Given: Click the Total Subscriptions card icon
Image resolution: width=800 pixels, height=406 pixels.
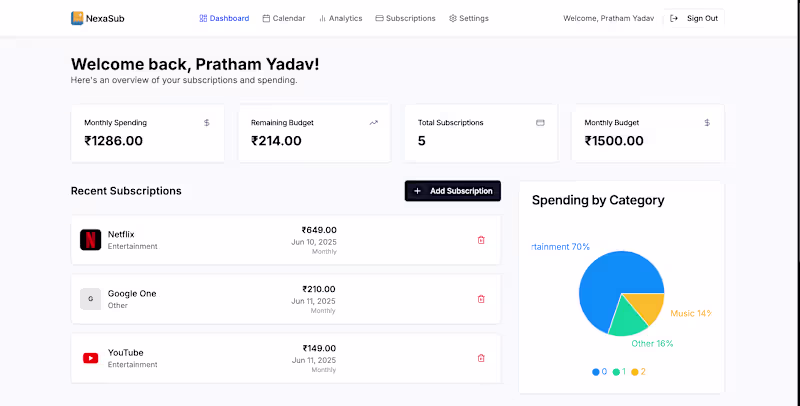Looking at the screenshot, I should click(x=540, y=123).
